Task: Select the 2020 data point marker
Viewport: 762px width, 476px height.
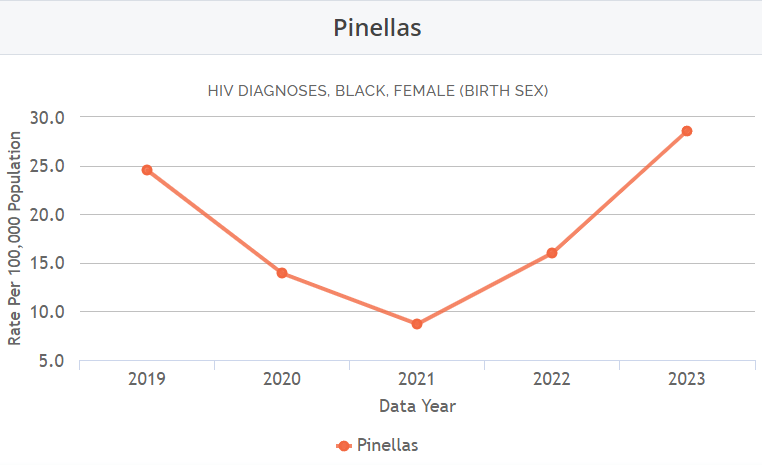Action: pyautogui.click(x=282, y=273)
